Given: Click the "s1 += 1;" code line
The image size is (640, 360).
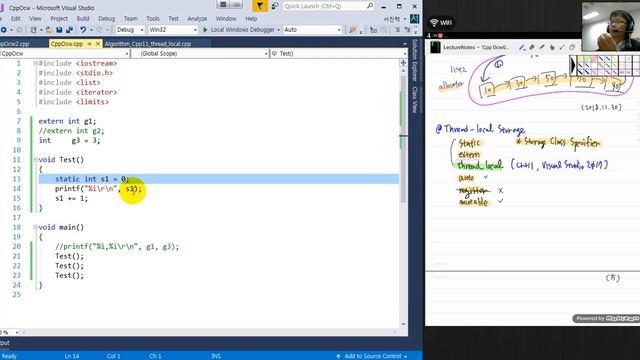Looking at the screenshot, I should tap(71, 198).
